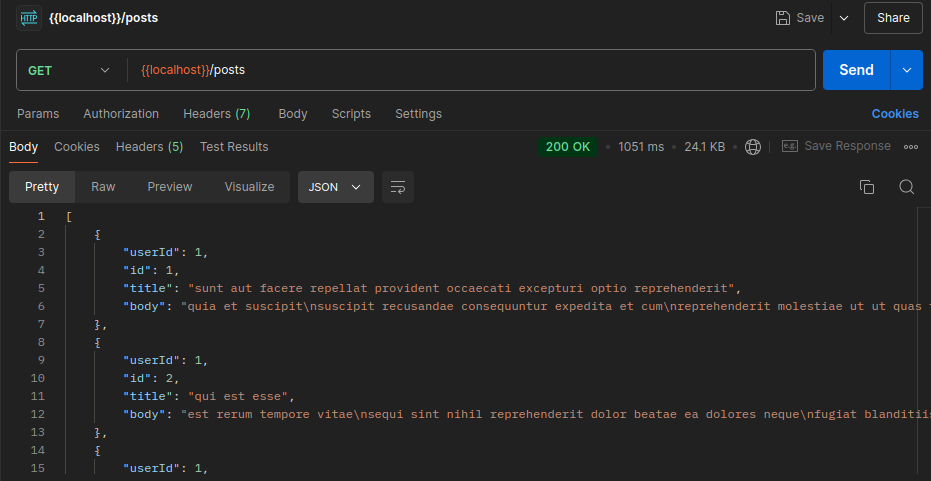Image resolution: width=931 pixels, height=481 pixels.
Task: Select the response Body tab
Action: 24,147
